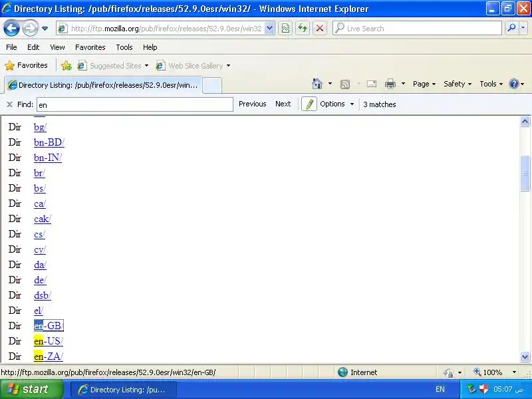
Task: Click inside the Live Search box
Action: [418, 29]
